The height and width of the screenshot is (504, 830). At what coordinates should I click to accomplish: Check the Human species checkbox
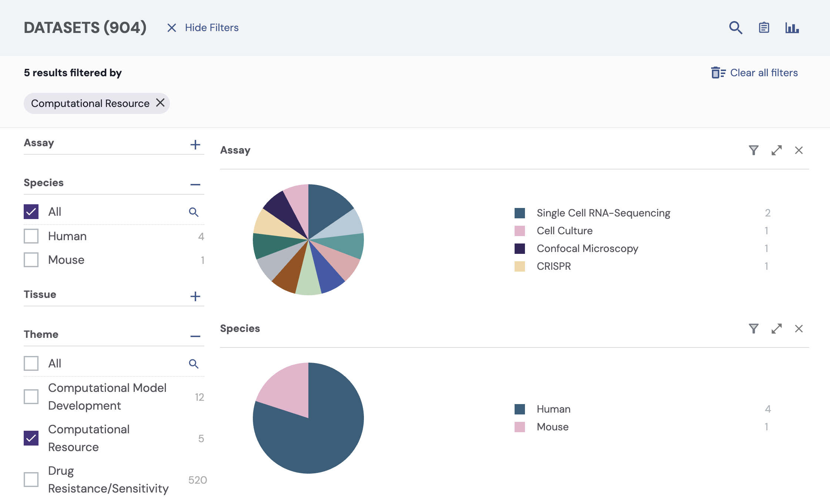point(31,236)
